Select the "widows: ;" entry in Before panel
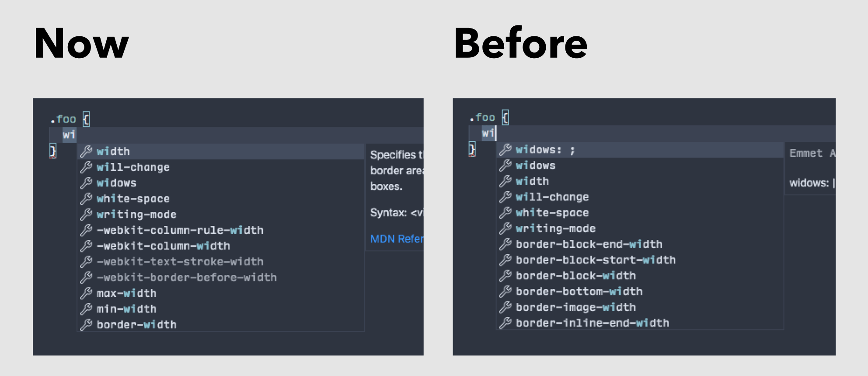Screen dimensions: 868x376 [x=545, y=149]
